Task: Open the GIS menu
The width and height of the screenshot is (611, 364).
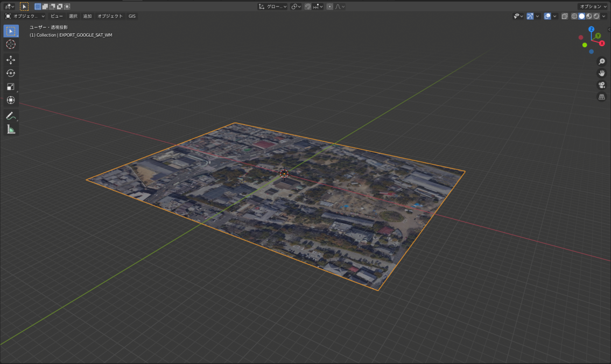Action: (132, 16)
